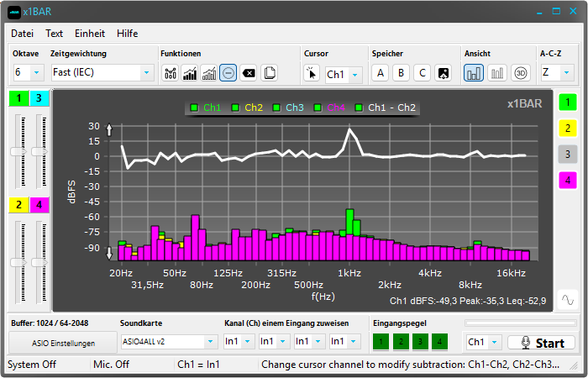Click the sine wave icon at lower right
The height and width of the screenshot is (378, 588).
[x=567, y=300]
